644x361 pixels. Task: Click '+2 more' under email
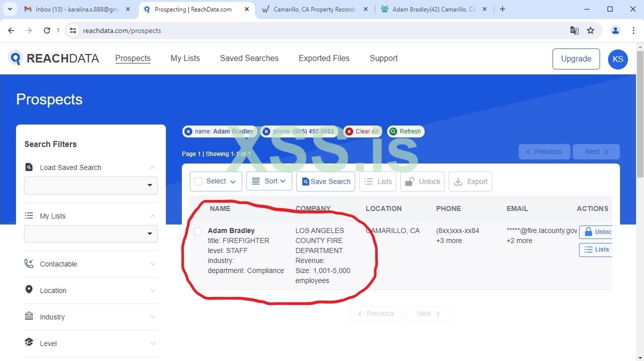[520, 240]
